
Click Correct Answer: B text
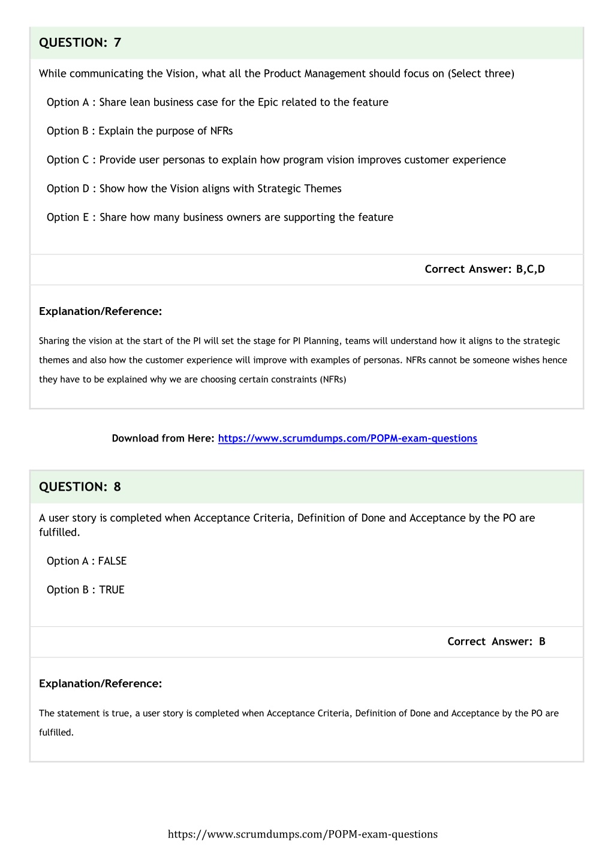(496, 642)
